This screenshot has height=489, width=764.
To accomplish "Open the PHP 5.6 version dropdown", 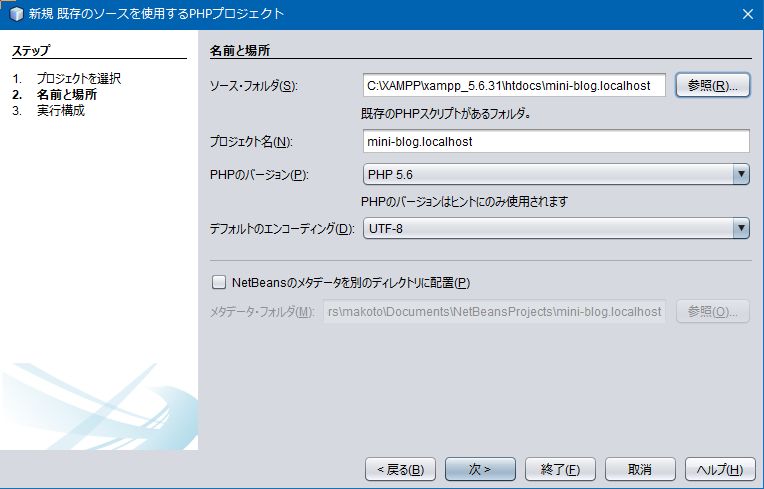I will pyautogui.click(x=556, y=174).
